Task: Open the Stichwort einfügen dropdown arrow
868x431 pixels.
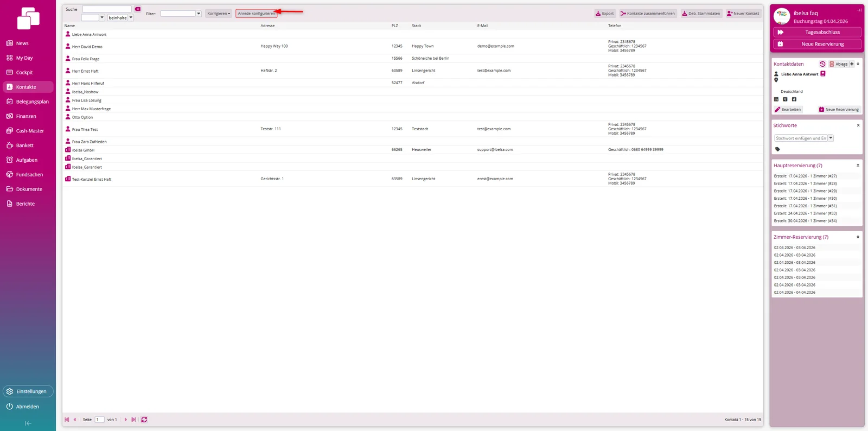Action: click(831, 138)
